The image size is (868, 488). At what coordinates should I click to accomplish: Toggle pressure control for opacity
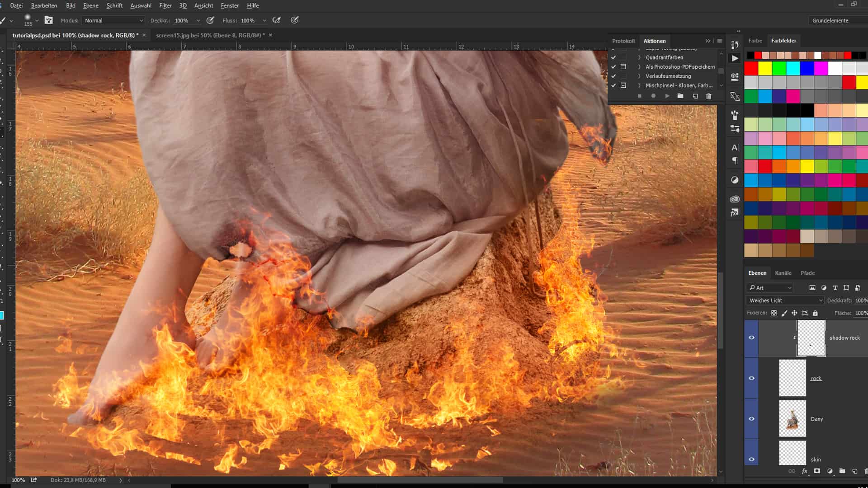coord(210,20)
